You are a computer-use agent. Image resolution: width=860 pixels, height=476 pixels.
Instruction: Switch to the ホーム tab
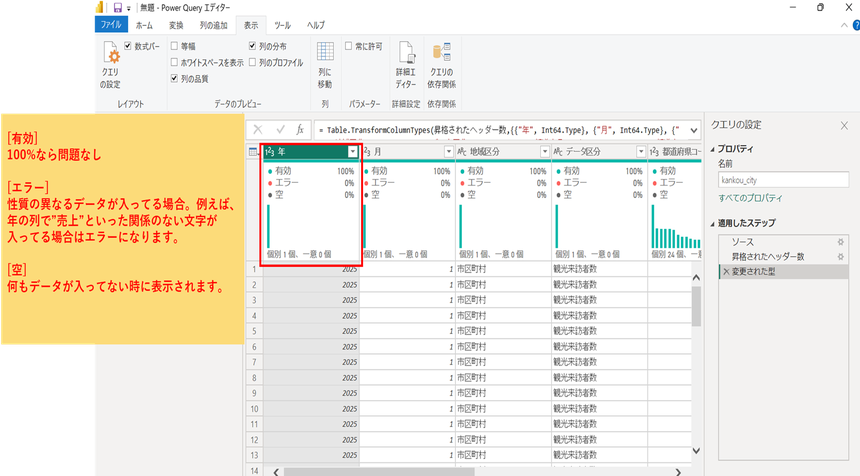point(144,25)
